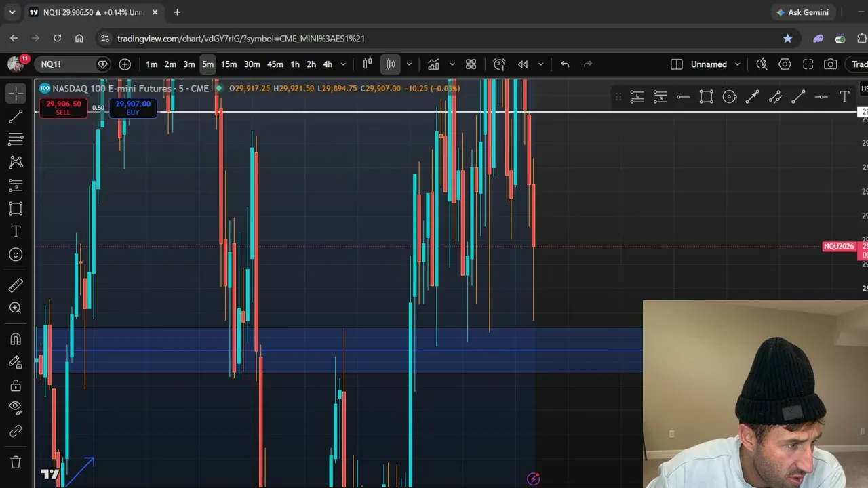
Task: Select the text annotation tool in left sidebar
Action: coord(16,231)
